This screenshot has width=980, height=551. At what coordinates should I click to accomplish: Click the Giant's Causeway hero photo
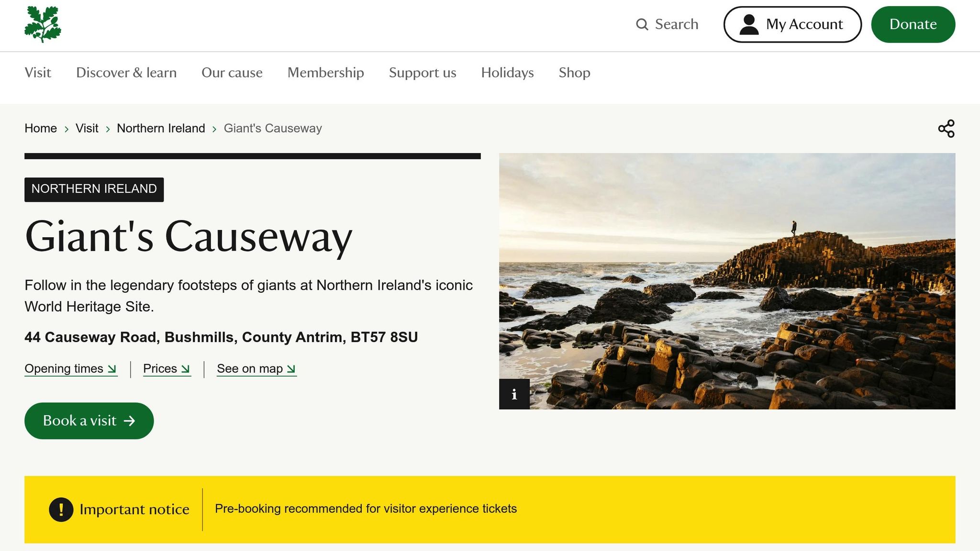[x=727, y=281]
